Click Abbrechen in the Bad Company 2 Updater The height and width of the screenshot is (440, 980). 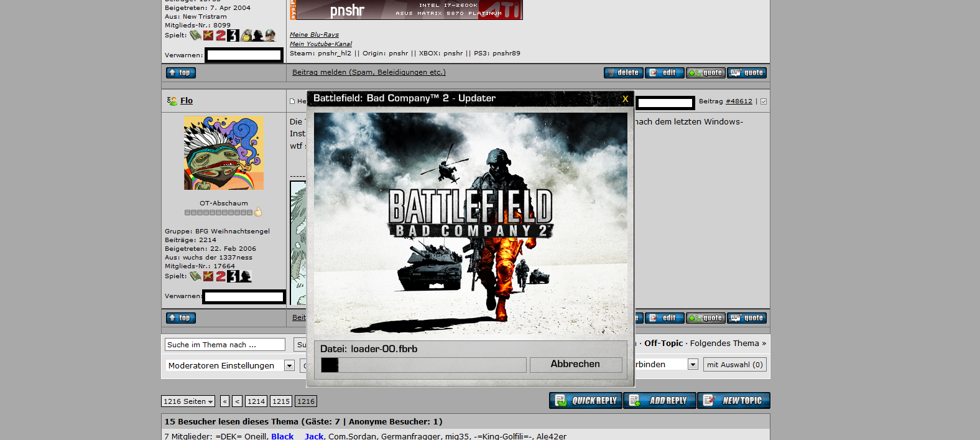[x=576, y=364]
